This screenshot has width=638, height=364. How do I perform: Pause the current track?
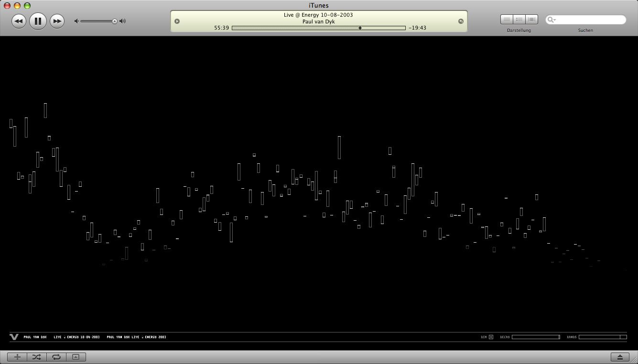coord(38,21)
